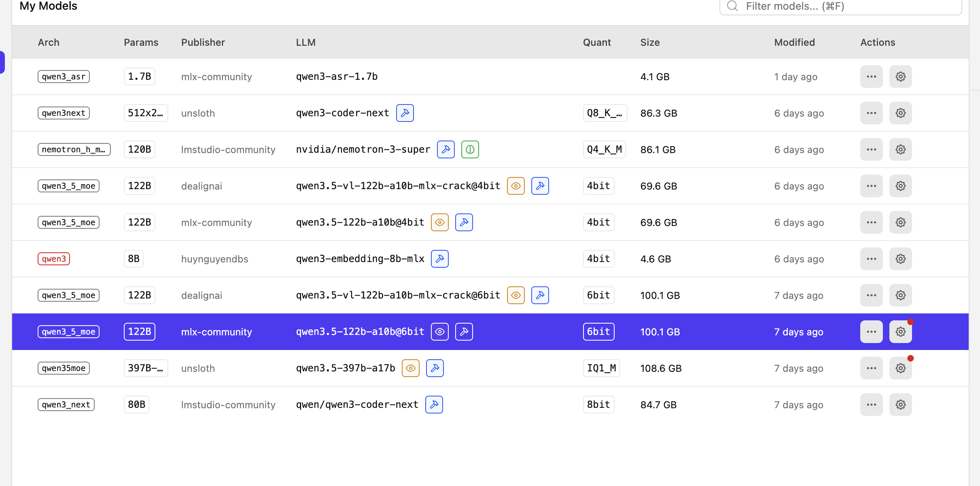Click vision eye icon for qwen3.5-122b-a10b@4bit
The height and width of the screenshot is (486, 980).
point(439,222)
